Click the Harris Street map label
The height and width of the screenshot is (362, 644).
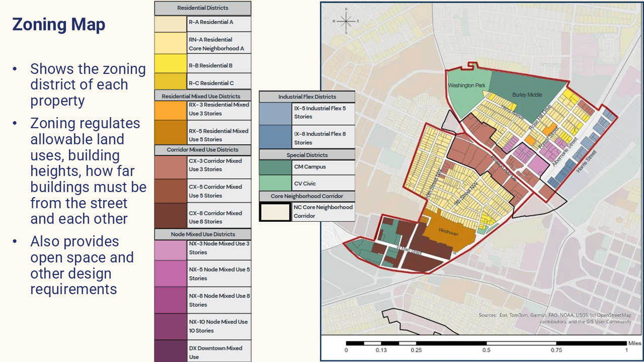pos(586,162)
